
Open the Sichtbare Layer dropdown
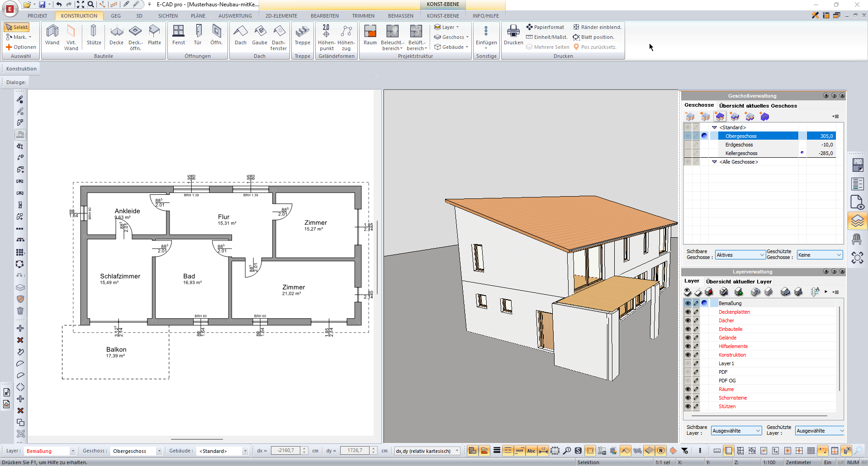click(x=736, y=431)
